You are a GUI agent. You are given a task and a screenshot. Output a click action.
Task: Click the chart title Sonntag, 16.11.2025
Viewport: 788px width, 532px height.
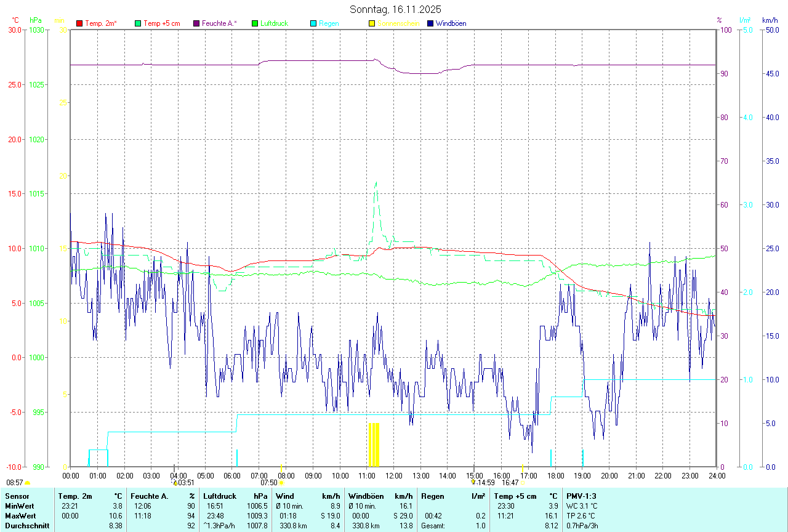coord(395,9)
